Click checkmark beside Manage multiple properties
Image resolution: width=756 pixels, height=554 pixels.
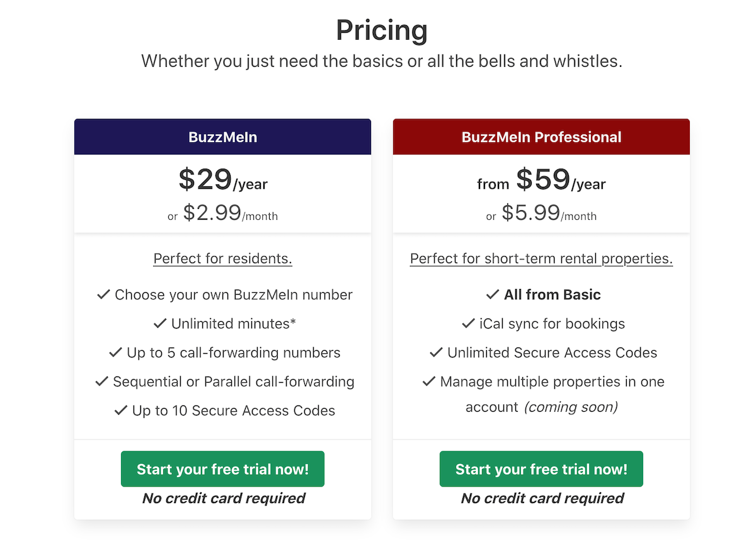point(429,382)
